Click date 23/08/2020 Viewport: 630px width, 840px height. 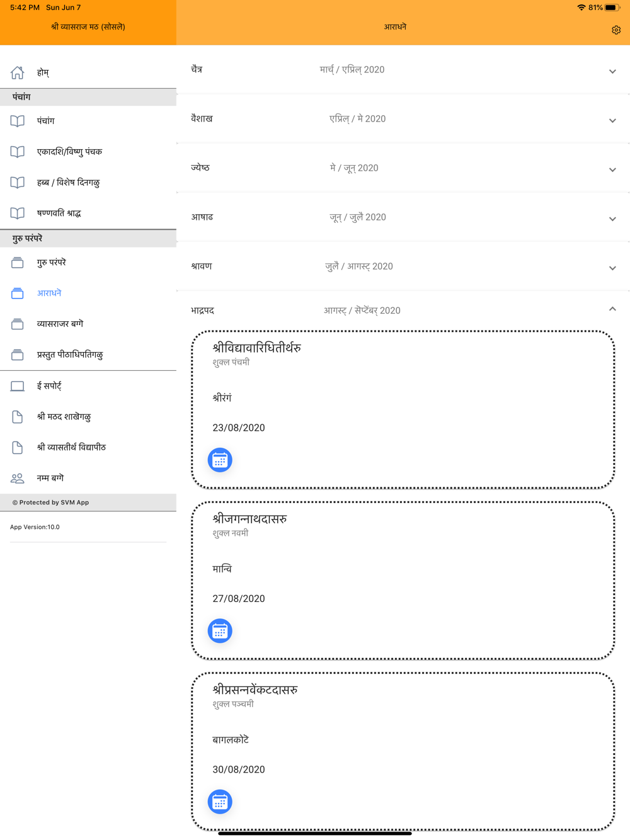point(239,428)
